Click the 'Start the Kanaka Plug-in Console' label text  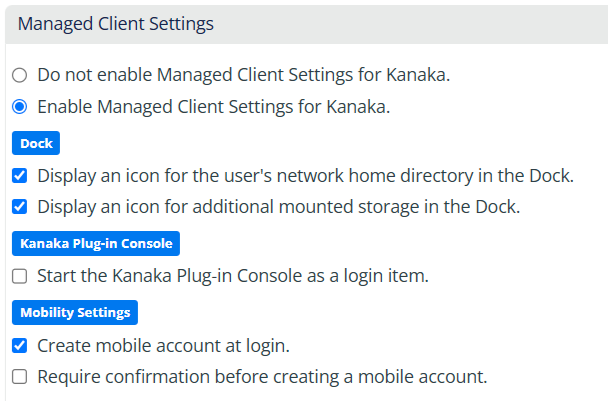click(x=232, y=276)
